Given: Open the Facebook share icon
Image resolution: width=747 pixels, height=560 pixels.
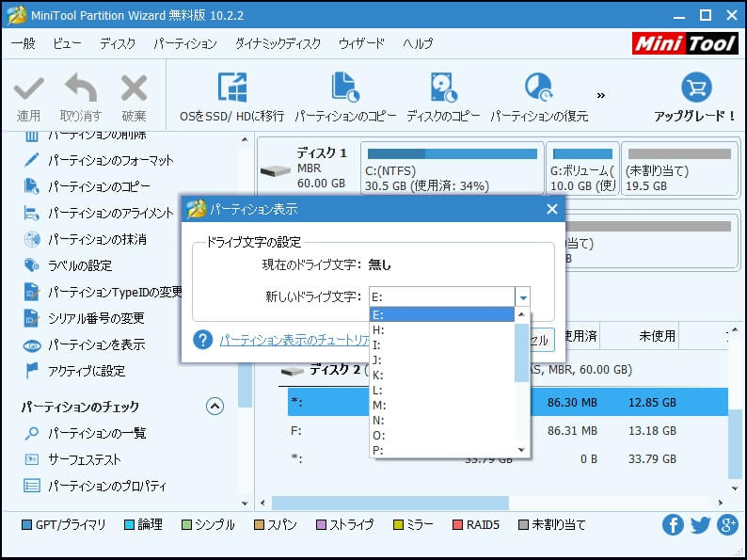Looking at the screenshot, I should (x=673, y=525).
